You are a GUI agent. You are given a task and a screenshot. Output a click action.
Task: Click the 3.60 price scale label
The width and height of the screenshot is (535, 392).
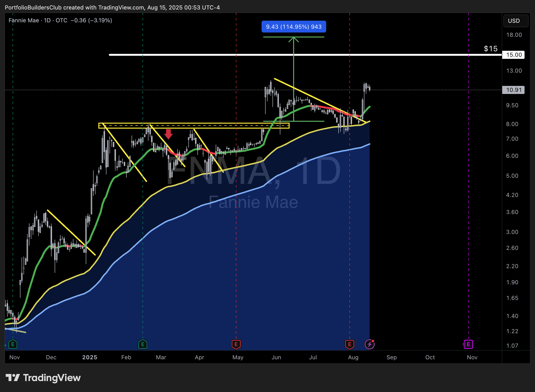click(512, 212)
